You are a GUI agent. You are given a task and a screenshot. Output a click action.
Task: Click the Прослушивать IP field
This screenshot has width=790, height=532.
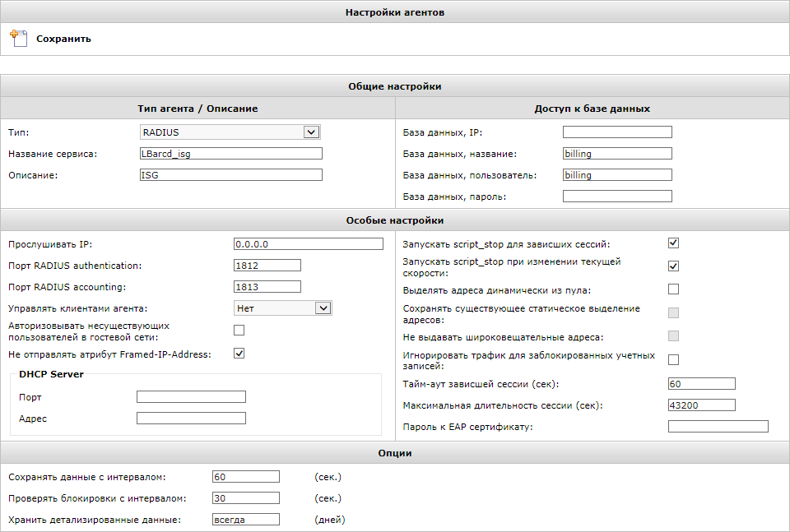click(x=309, y=244)
